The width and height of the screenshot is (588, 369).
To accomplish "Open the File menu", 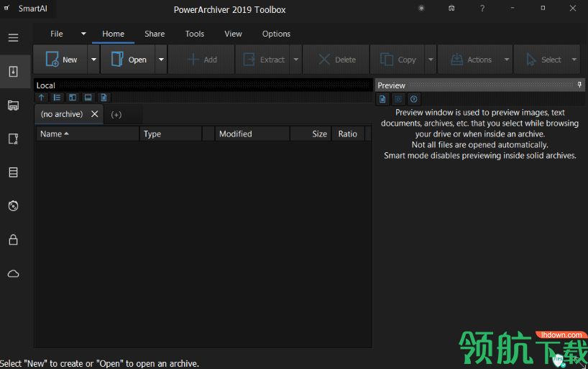I will coord(57,34).
